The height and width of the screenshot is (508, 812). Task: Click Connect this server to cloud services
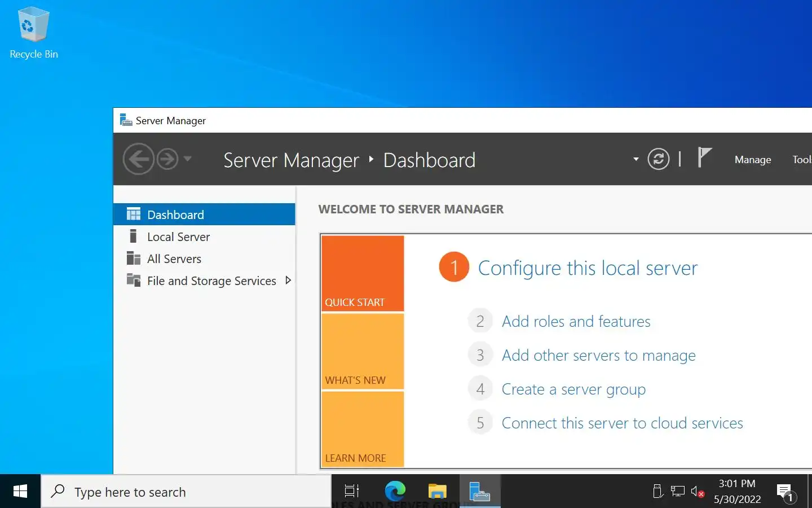point(622,423)
